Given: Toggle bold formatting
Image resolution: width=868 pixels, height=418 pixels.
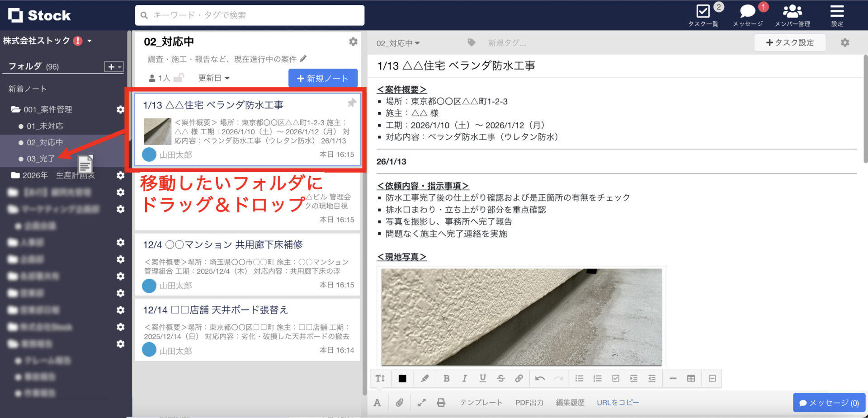Looking at the screenshot, I should point(446,378).
